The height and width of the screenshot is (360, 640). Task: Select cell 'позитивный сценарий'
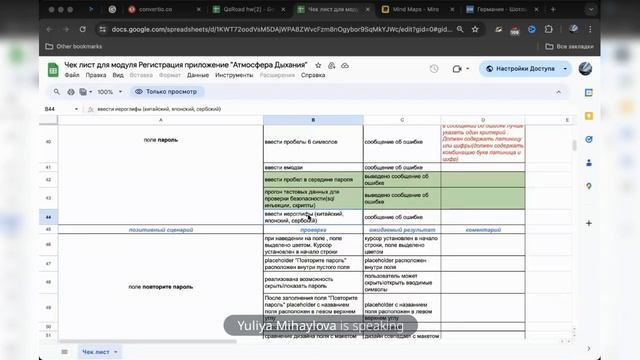pyautogui.click(x=160, y=230)
